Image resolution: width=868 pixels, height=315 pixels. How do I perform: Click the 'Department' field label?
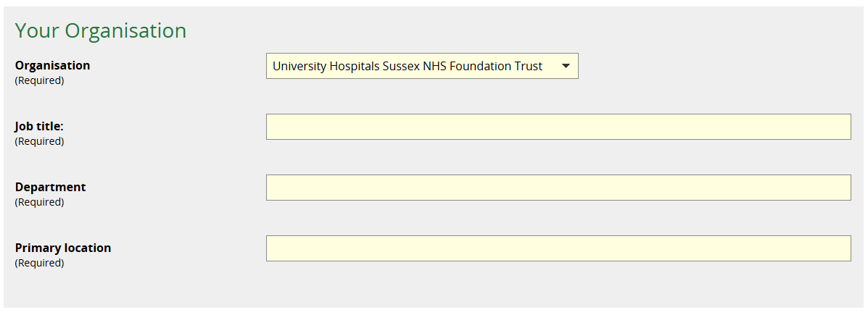click(50, 187)
